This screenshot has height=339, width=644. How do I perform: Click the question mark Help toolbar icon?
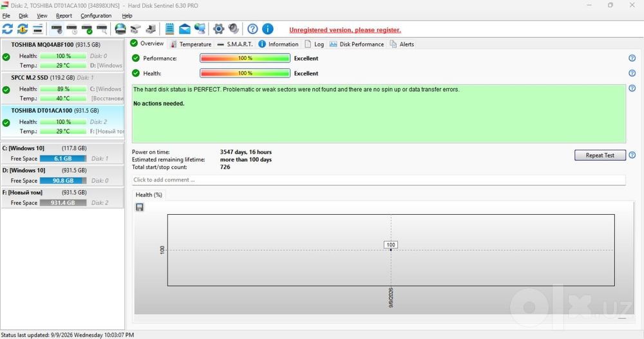pyautogui.click(x=252, y=29)
